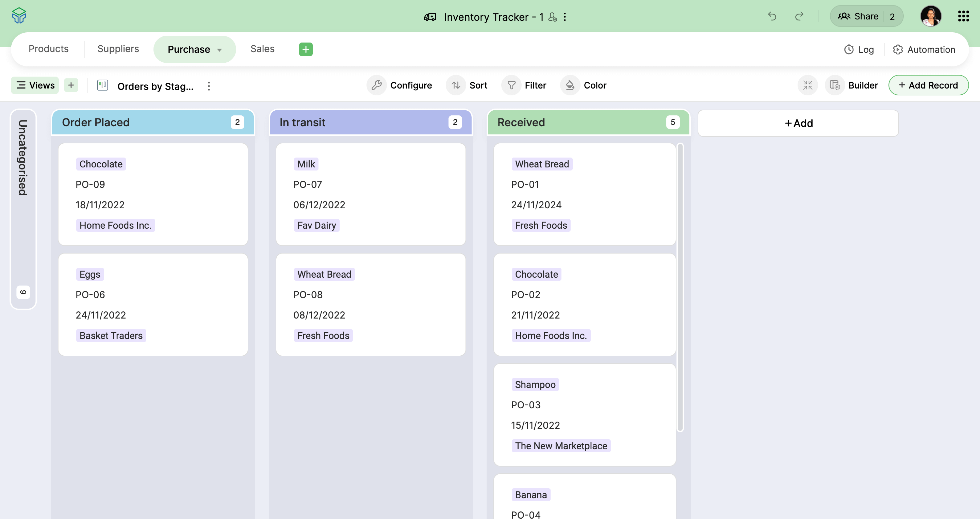Open the Color settings

[584, 85]
